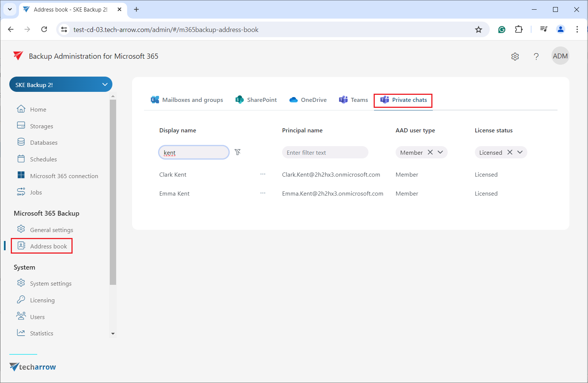Viewport: 588px width, 383px height.
Task: Open three-dot menu for Clark Kent
Action: (263, 174)
